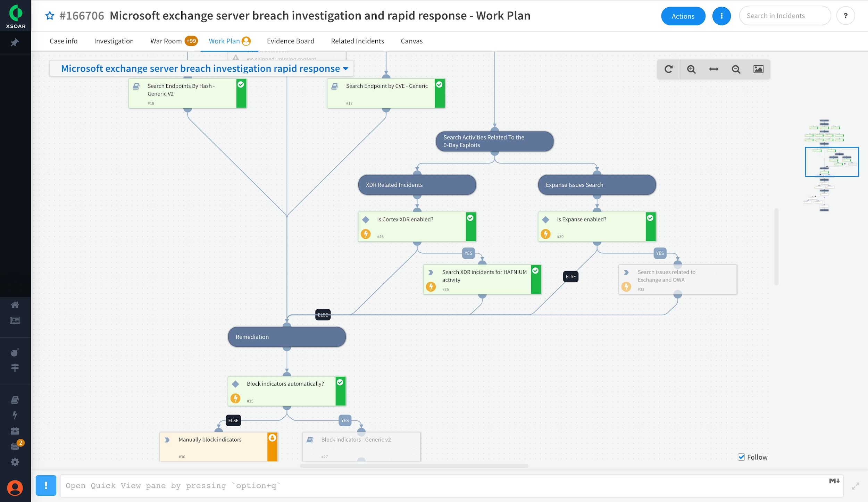This screenshot has height=502, width=868.
Task: Open Search XDR incidents for HAFNIUM task
Action: click(482, 279)
